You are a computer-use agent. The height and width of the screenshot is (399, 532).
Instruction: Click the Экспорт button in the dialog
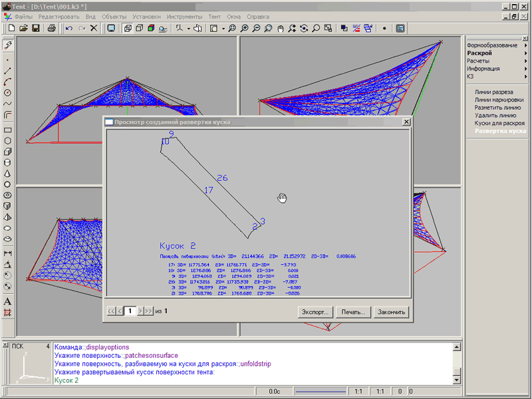(x=317, y=312)
